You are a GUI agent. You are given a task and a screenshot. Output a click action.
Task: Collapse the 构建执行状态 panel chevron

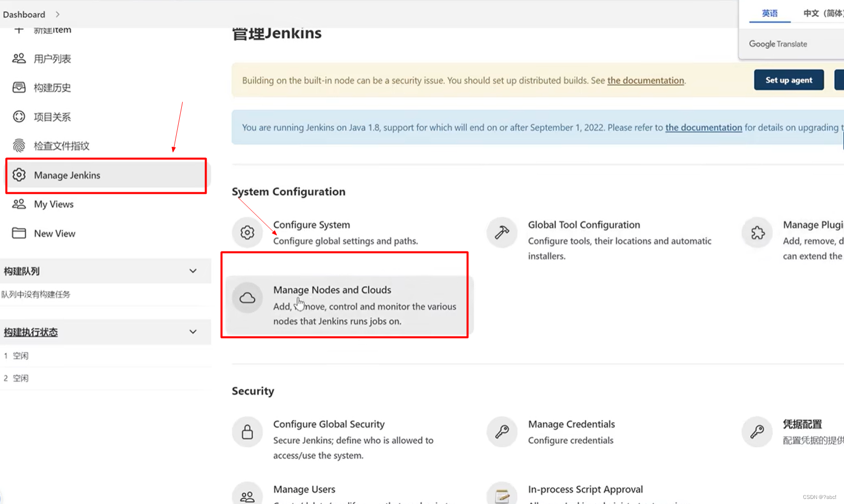pos(193,332)
